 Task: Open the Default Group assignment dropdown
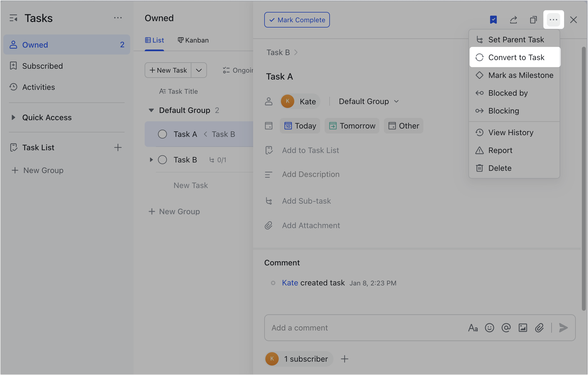[x=368, y=101]
